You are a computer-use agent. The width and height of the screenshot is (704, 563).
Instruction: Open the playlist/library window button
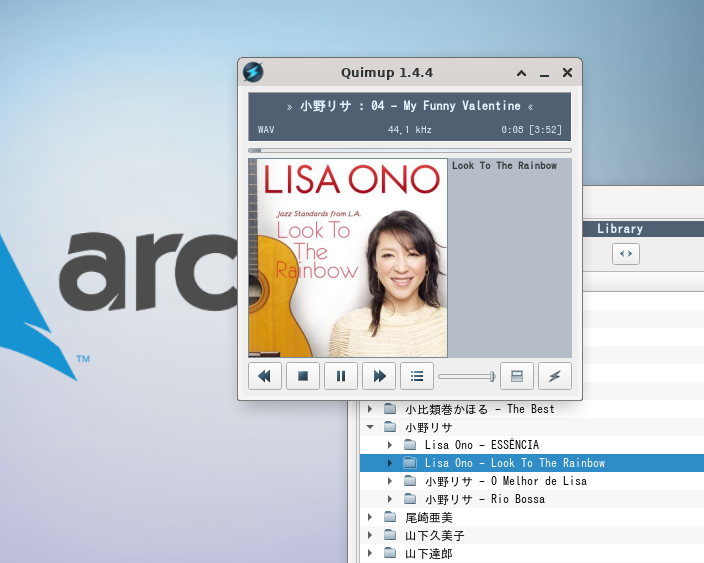[x=417, y=376]
